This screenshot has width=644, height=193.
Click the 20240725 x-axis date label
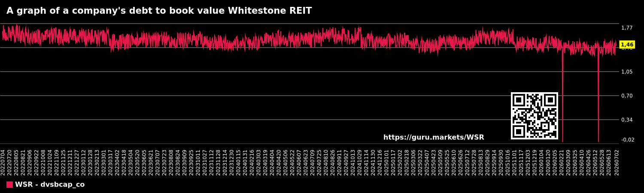319,162
